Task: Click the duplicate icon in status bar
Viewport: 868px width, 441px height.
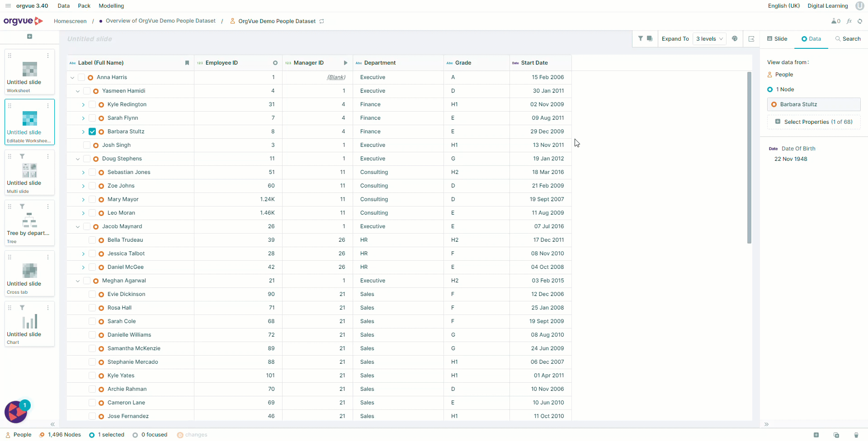Action: pos(836,435)
